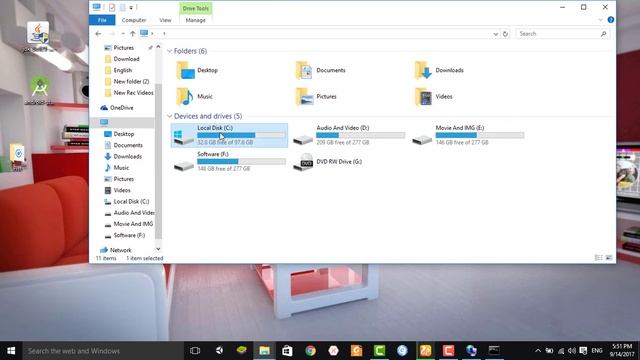Select Downloads in navigation pane
The image size is (640, 360).
[x=127, y=157]
